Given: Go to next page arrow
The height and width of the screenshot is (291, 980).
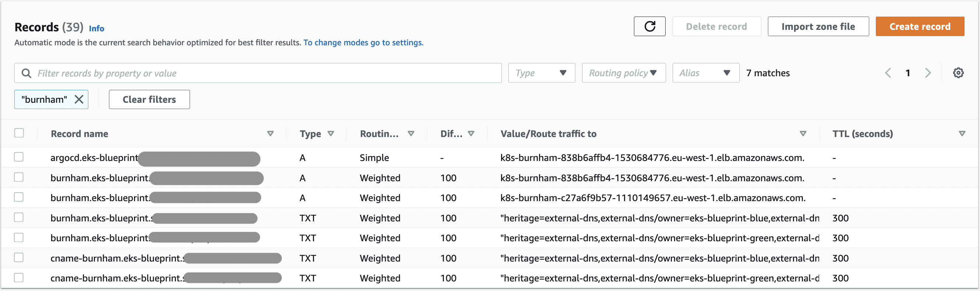Looking at the screenshot, I should tap(928, 73).
